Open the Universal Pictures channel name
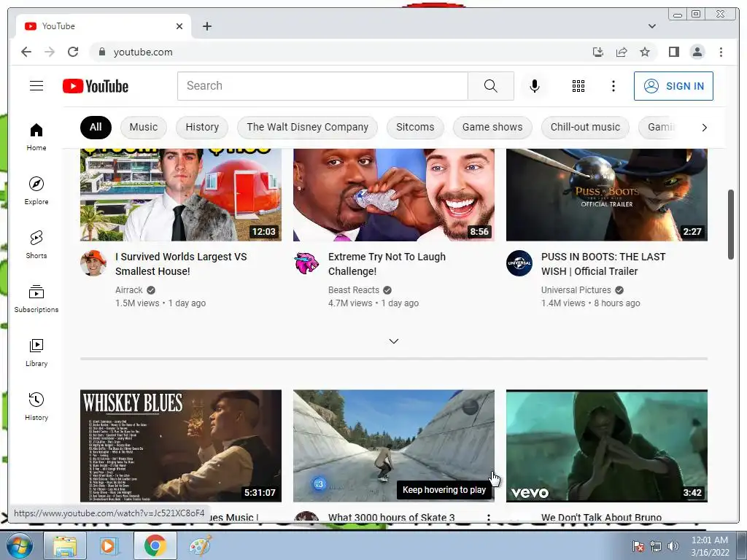 pyautogui.click(x=576, y=290)
